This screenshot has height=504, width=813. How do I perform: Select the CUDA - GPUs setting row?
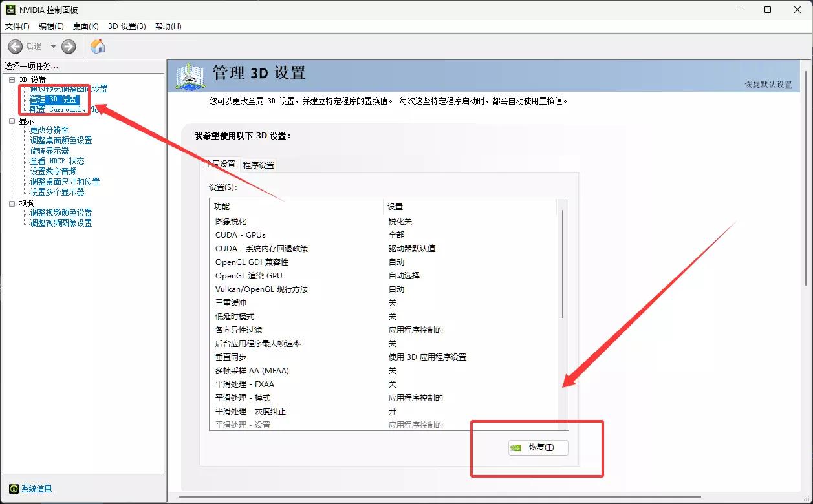click(x=383, y=235)
